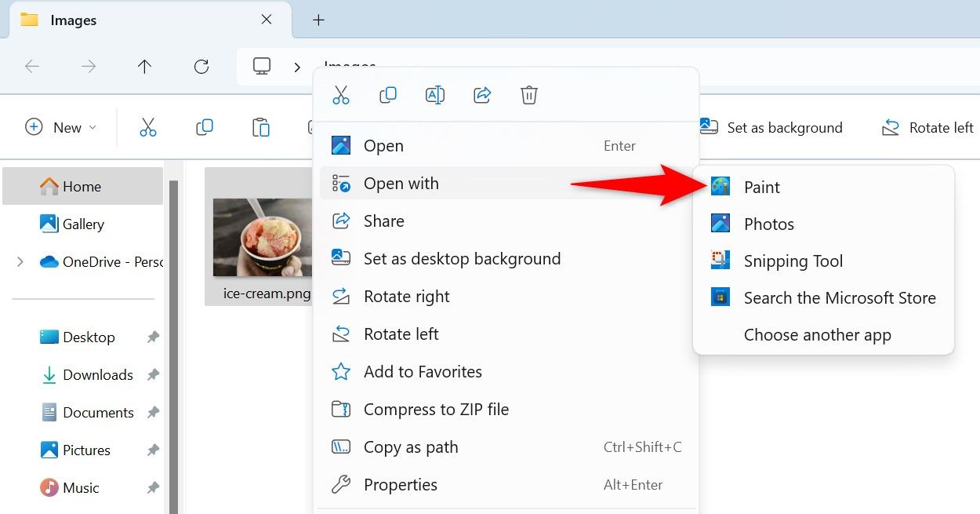This screenshot has height=514, width=980.
Task: Select Set as desktop background
Action: coord(506,259)
